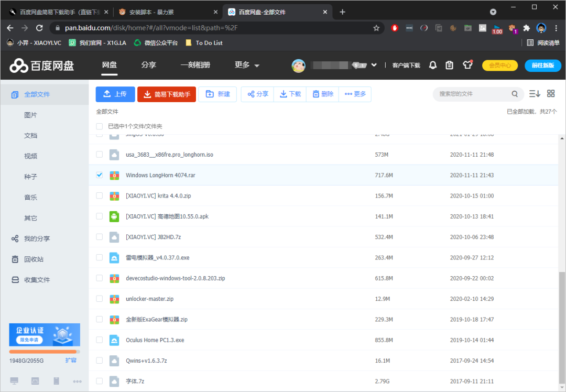Viewport: 566px width, 392px height.
Task: Toggle the select all files checkbox
Action: tap(100, 126)
